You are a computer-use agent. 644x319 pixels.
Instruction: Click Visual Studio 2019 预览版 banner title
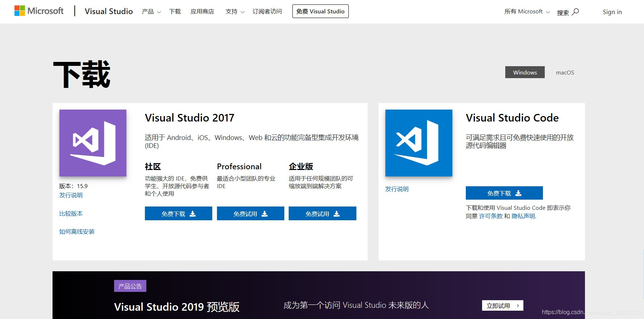177,307
